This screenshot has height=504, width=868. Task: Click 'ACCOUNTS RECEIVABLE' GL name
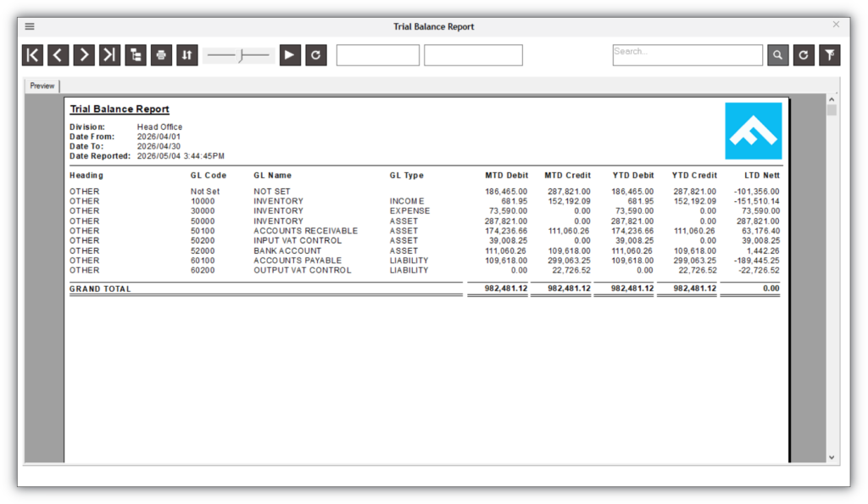point(305,231)
